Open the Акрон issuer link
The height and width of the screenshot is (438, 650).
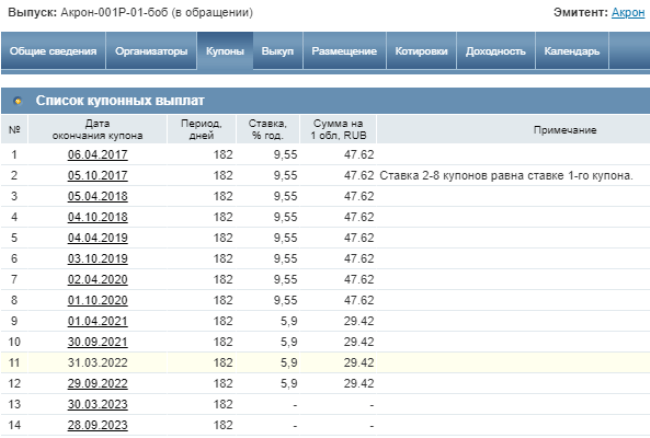[628, 13]
